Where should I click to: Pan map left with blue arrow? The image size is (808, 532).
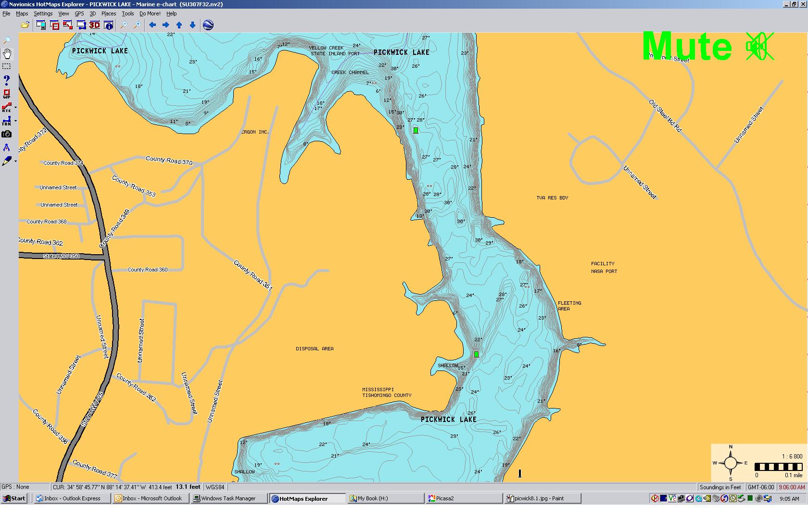(152, 25)
